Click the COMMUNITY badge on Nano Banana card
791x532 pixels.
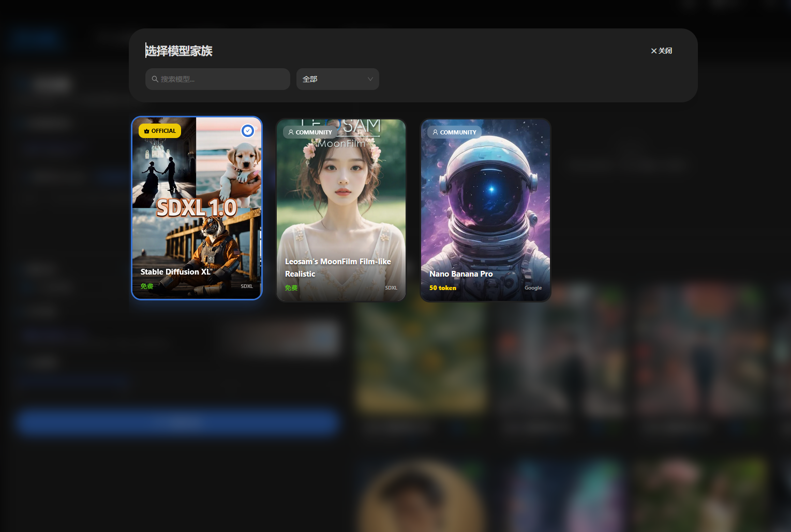point(454,132)
